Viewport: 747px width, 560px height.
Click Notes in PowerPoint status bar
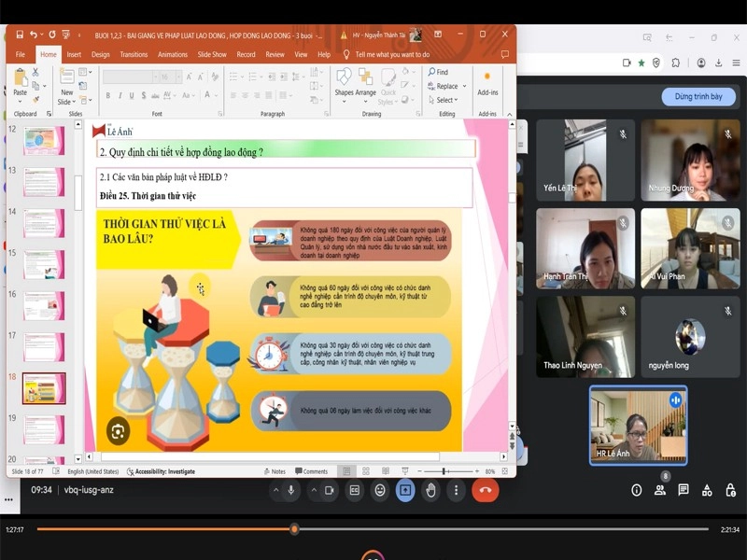tap(274, 471)
